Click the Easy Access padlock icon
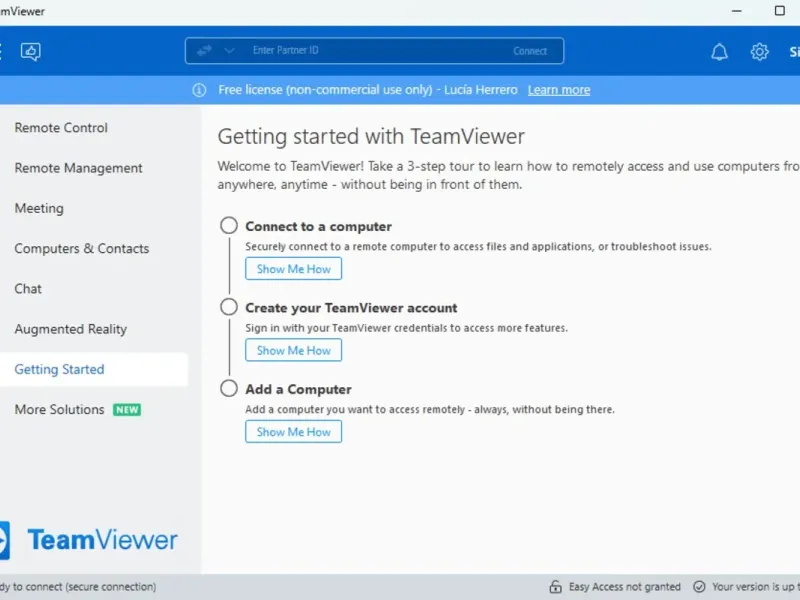Image resolution: width=800 pixels, height=600 pixels. (x=555, y=587)
